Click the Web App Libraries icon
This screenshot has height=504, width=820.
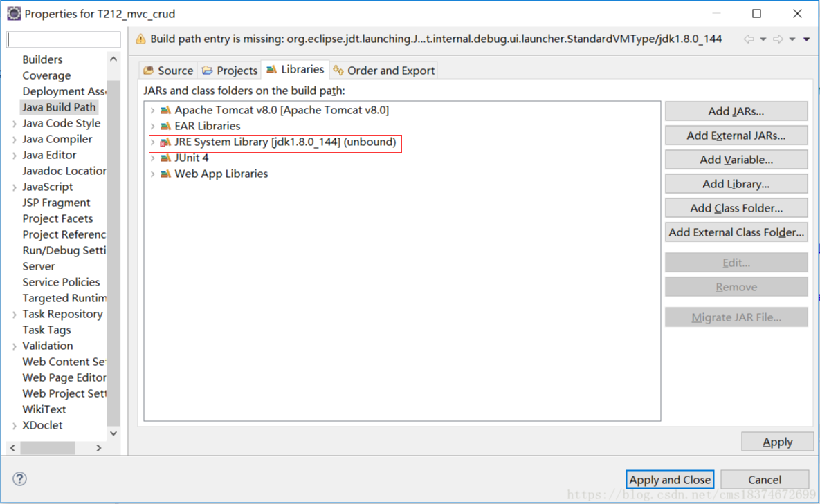(165, 174)
